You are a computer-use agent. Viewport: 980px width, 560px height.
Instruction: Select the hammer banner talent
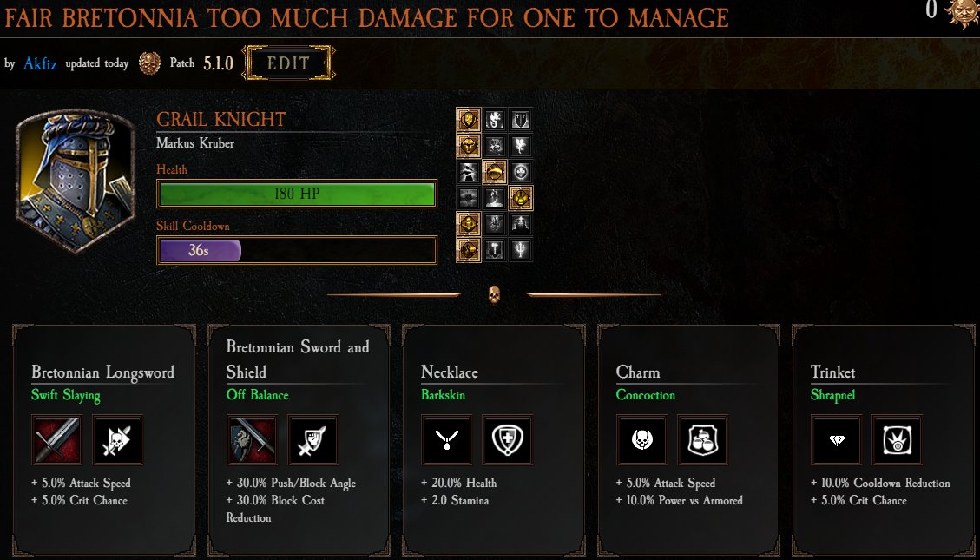[x=495, y=250]
